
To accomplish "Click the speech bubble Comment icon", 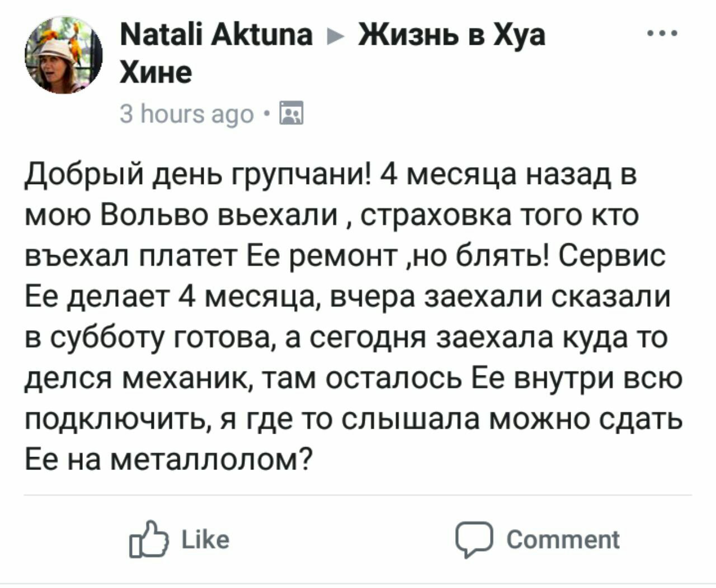I will click(474, 540).
